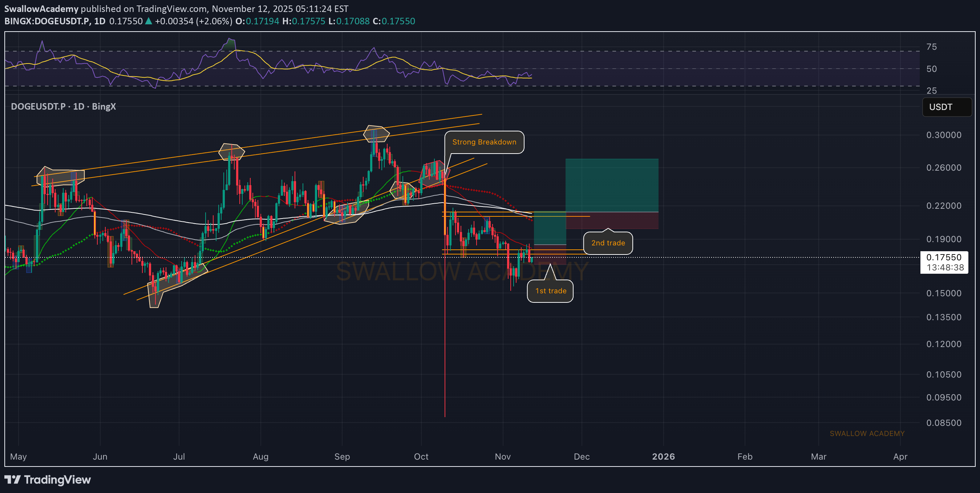Click the TradingView logo icon
The image size is (980, 493).
point(12,479)
